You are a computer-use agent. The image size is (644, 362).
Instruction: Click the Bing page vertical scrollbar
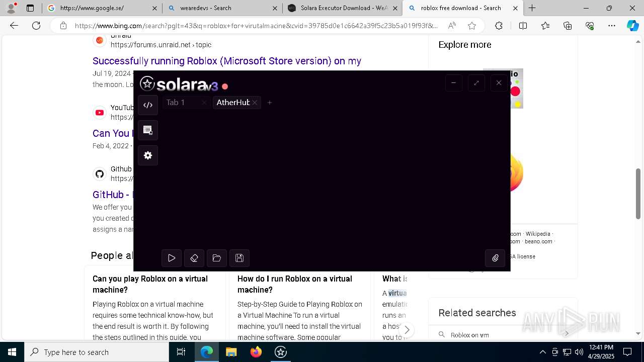coord(638,194)
